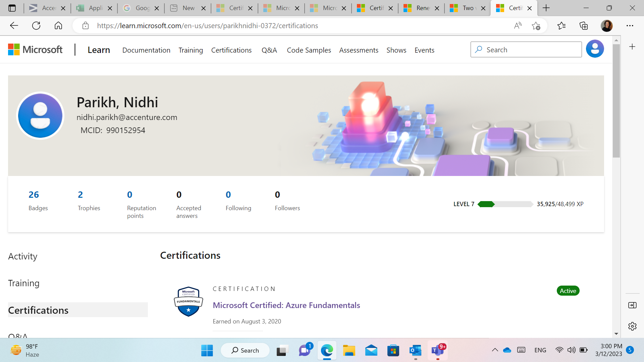Open ENG language indicator
This screenshot has height=362, width=644.
540,350
